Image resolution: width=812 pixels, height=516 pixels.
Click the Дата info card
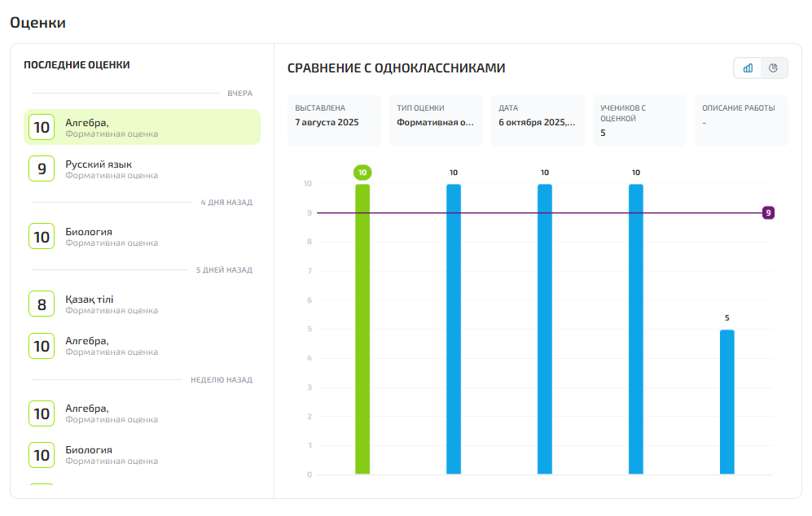click(538, 120)
